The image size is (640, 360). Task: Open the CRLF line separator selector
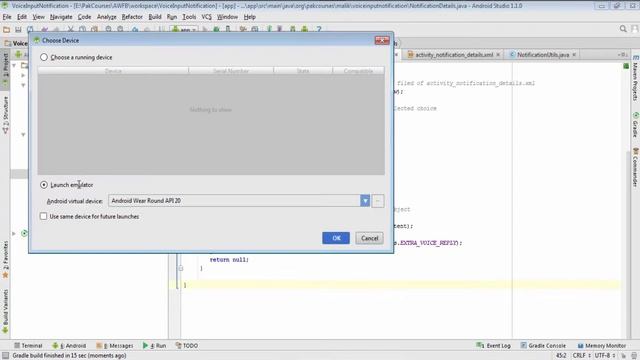[x=582, y=356]
